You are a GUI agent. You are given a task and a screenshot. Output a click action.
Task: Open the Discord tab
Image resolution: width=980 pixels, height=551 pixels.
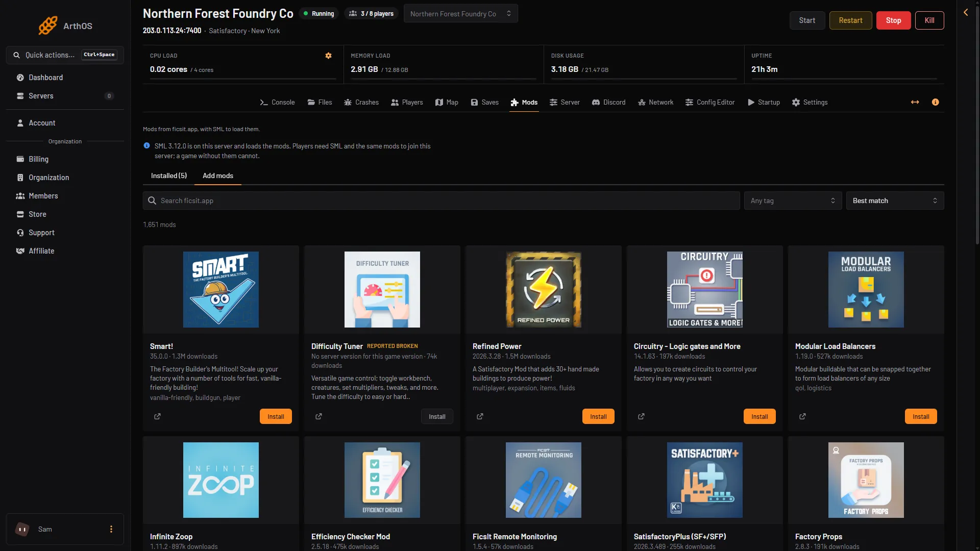coord(608,102)
